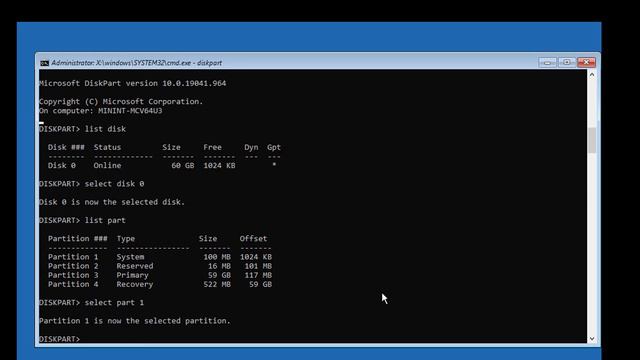640x360 pixels.
Task: Click the 'Free' column header
Action: 213,147
